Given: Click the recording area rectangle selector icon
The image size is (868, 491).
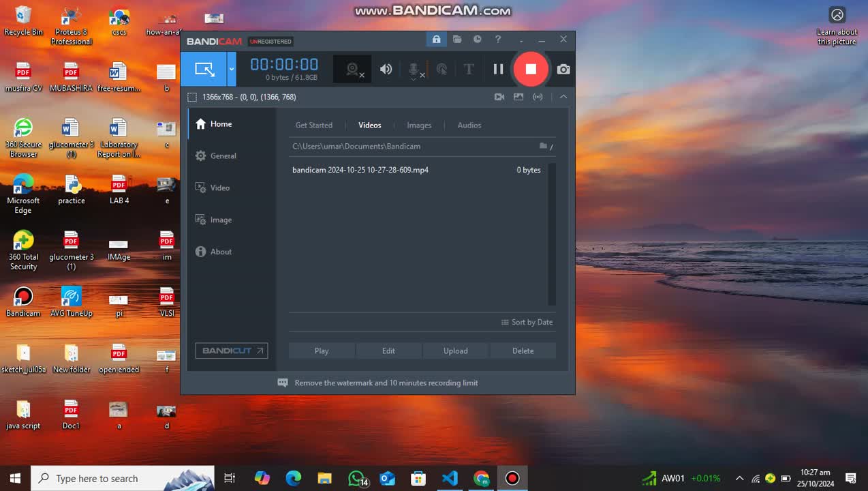Looking at the screenshot, I should [192, 97].
